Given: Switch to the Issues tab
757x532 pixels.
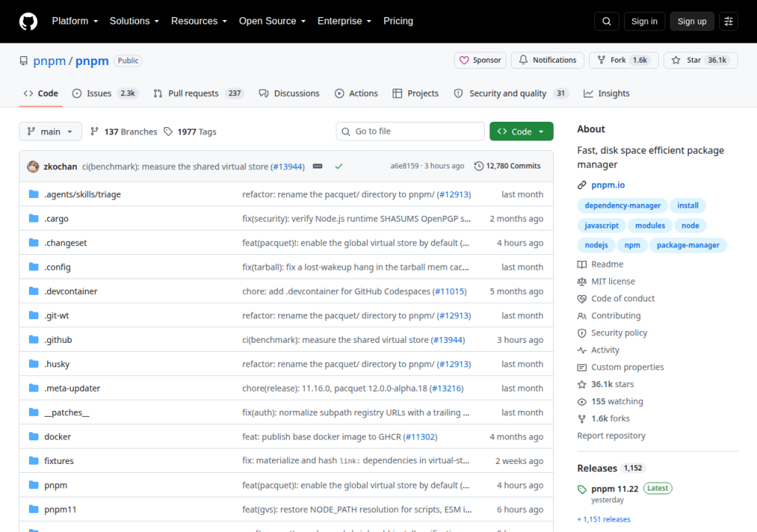Looking at the screenshot, I should click(x=105, y=93).
